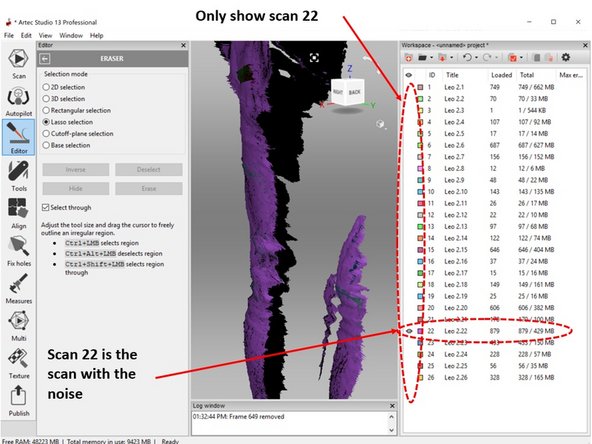Choose Base selection mode

pos(66,145)
